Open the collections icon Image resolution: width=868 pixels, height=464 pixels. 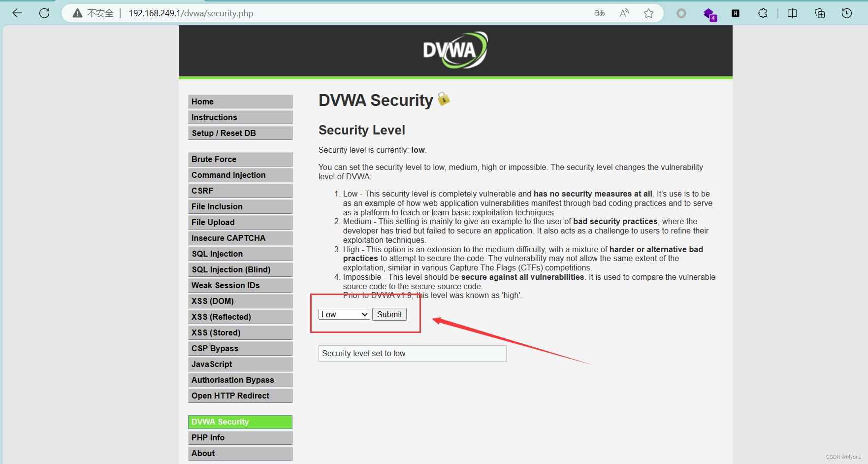820,13
